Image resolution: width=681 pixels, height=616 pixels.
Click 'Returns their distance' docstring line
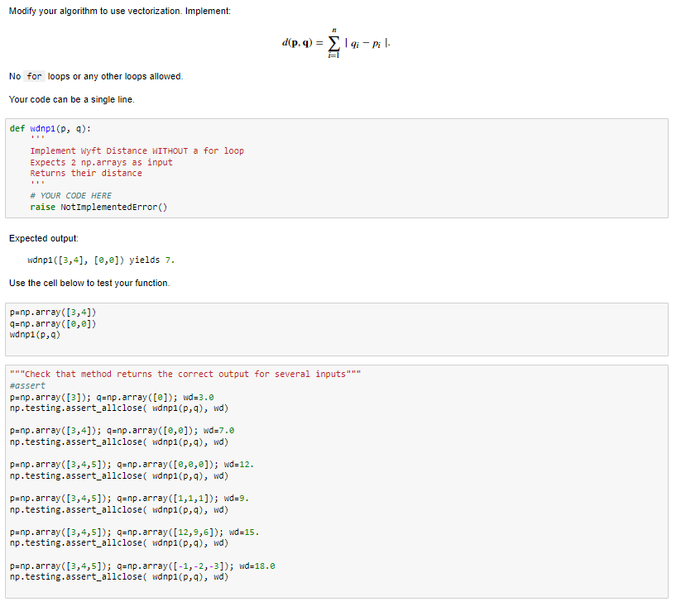point(86,173)
